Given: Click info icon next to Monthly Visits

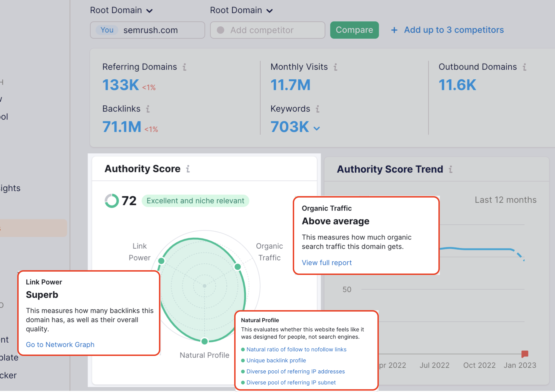Looking at the screenshot, I should 336,67.
